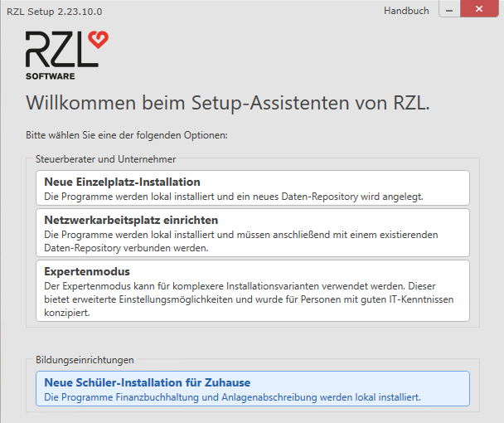Select Neue Schüler-Installation für Zuhause
The width and height of the screenshot is (504, 423).
[x=147, y=382]
